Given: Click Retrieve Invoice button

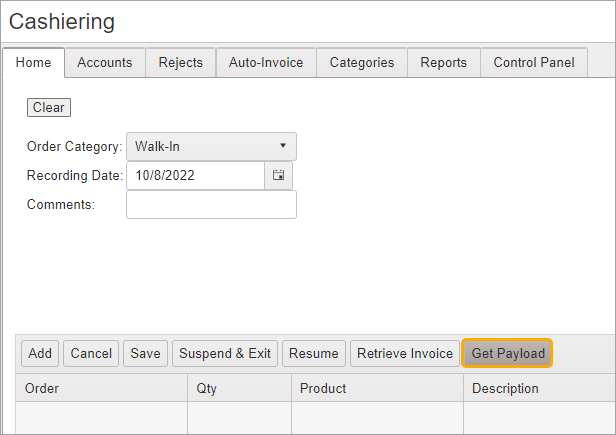Looking at the screenshot, I should pos(405,353).
